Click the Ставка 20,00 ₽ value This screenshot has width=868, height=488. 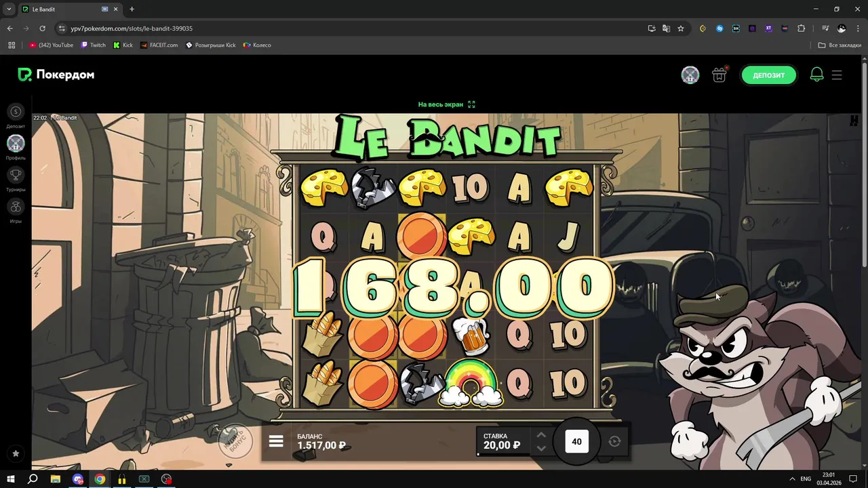[502, 445]
